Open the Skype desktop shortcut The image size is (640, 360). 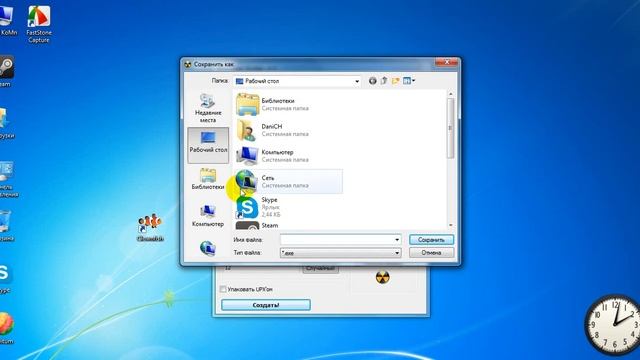pyautogui.click(x=5, y=278)
